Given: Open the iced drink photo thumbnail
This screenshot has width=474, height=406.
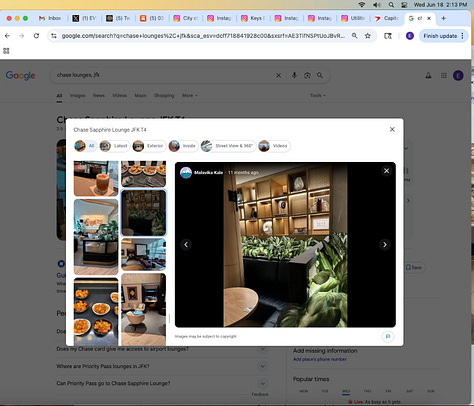Looking at the screenshot, I should tap(96, 178).
